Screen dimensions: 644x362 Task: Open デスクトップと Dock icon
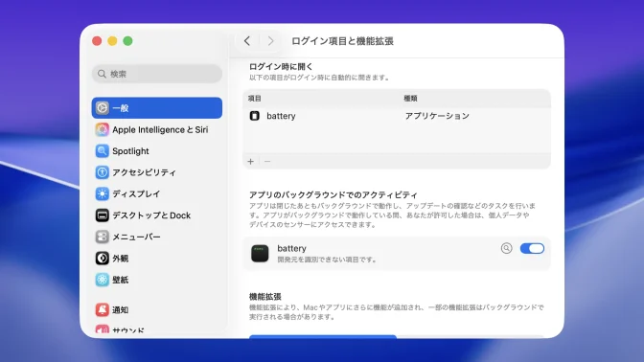(103, 215)
